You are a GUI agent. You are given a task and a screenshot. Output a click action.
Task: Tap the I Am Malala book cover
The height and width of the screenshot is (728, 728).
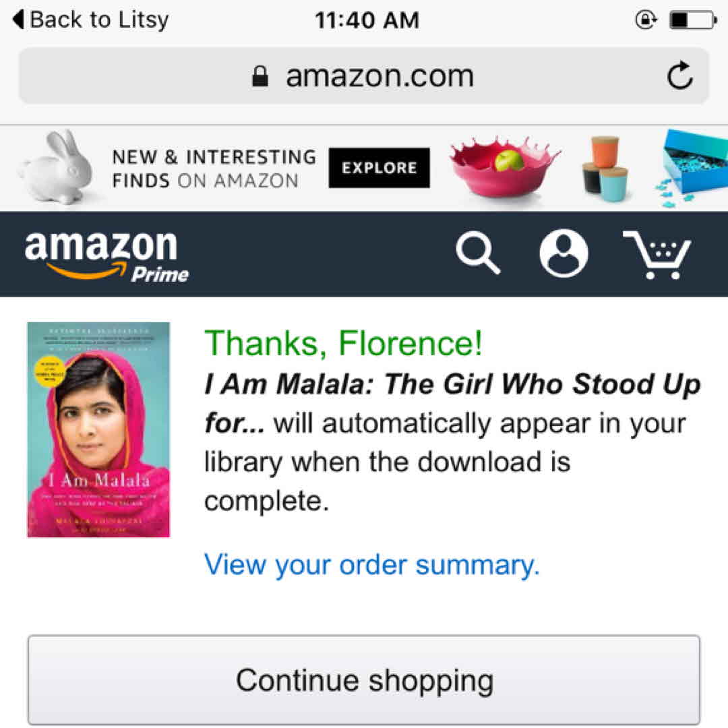(98, 429)
